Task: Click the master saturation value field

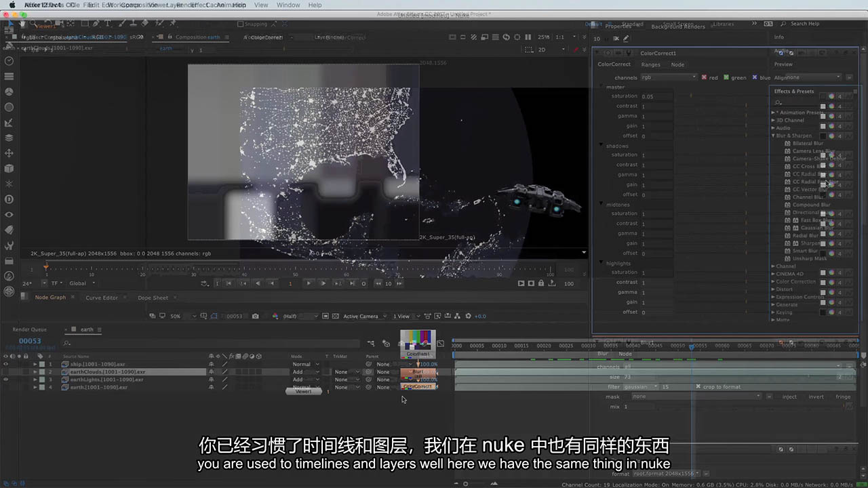Action: 657,96
